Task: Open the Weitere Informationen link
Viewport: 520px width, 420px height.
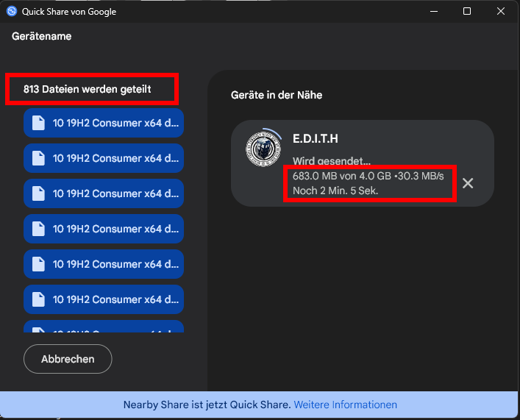Action: [x=345, y=405]
